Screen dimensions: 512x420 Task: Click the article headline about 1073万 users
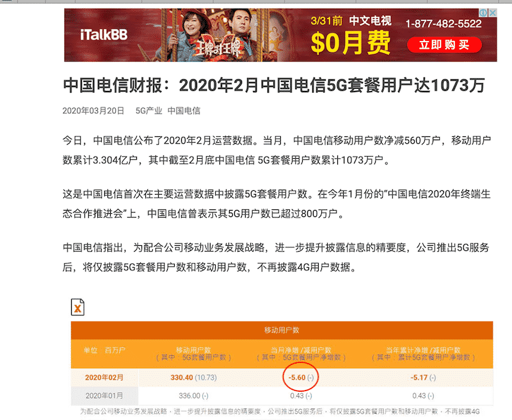coord(274,85)
